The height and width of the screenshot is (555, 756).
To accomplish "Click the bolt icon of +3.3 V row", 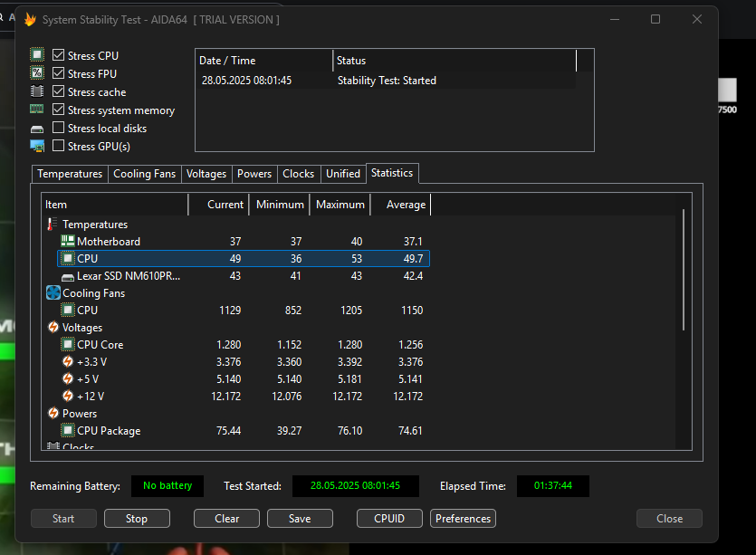I will tap(68, 361).
